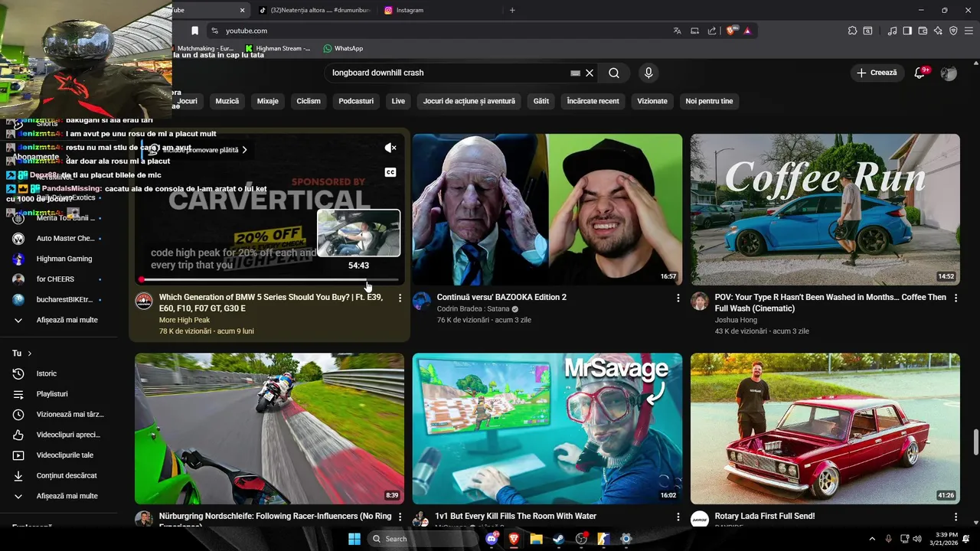Open Steam from the taskbar
This screenshot has height=551, width=980.
(x=559, y=539)
